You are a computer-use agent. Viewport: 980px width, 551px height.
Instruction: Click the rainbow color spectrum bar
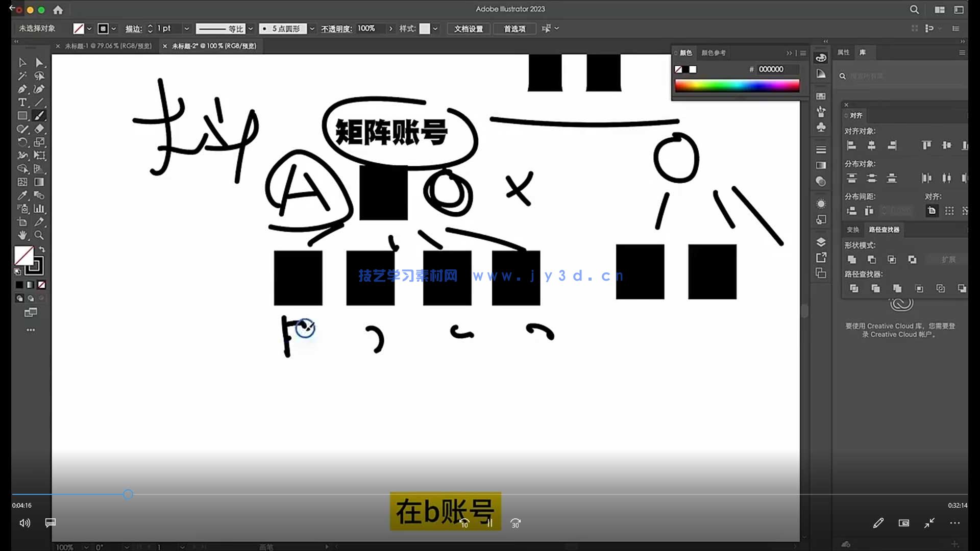click(738, 85)
